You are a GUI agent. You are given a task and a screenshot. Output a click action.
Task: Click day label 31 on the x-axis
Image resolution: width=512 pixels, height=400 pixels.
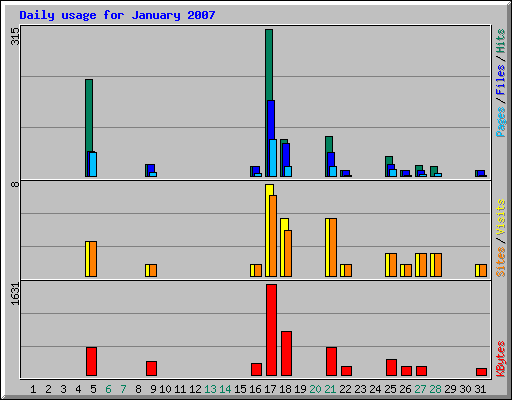pyautogui.click(x=480, y=389)
